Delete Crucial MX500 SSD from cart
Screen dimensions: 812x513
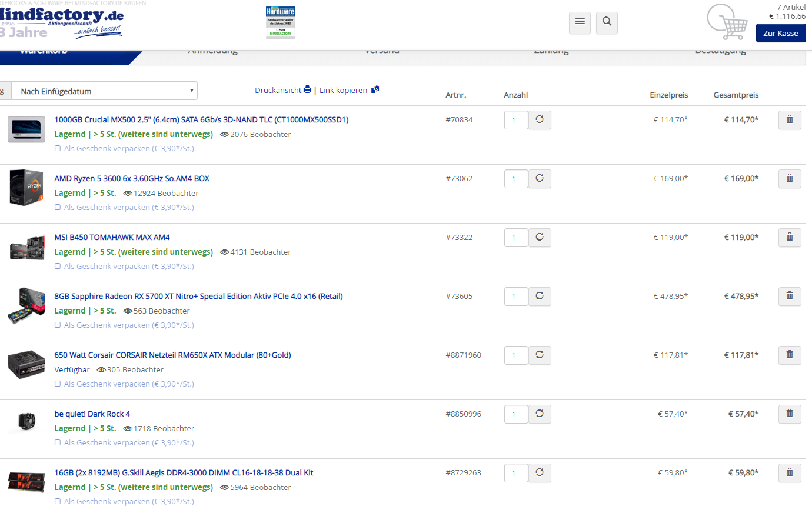click(790, 119)
